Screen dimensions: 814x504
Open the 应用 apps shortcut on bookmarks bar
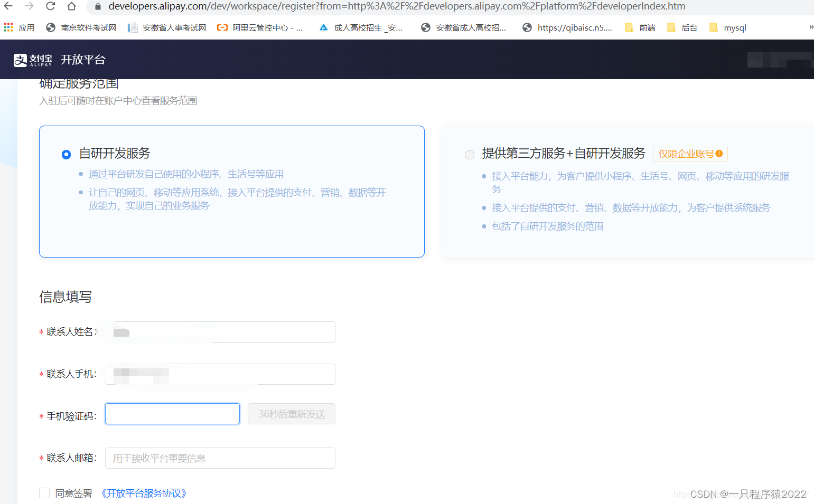pos(18,27)
